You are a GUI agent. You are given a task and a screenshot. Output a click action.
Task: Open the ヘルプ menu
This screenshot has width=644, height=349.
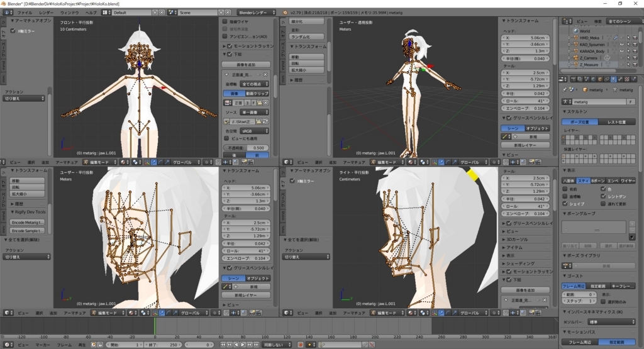click(91, 13)
